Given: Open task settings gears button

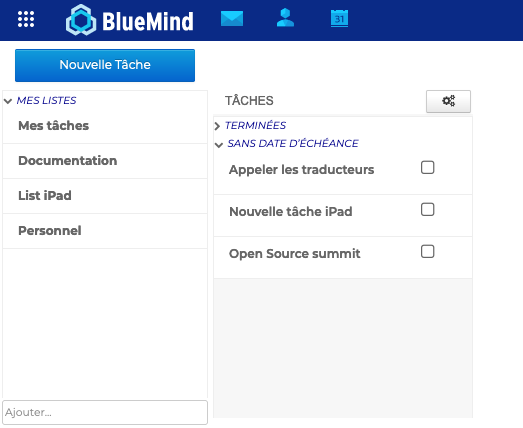Looking at the screenshot, I should click(448, 101).
